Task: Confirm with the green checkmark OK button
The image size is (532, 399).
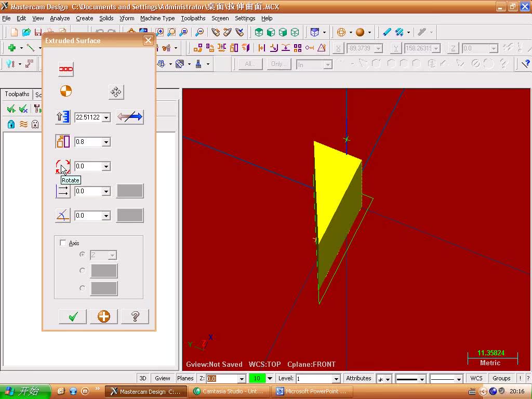Action: pyautogui.click(x=73, y=316)
